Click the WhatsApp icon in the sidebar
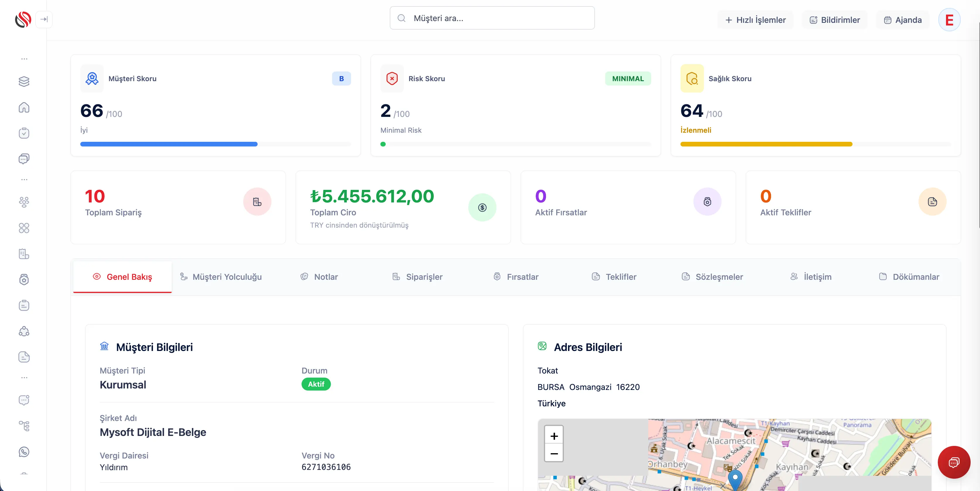 (24, 451)
